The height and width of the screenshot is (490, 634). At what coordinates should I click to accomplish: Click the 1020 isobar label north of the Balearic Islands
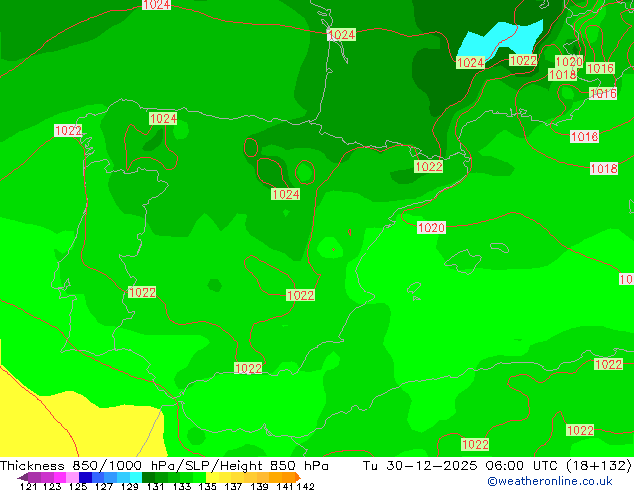pos(431,228)
